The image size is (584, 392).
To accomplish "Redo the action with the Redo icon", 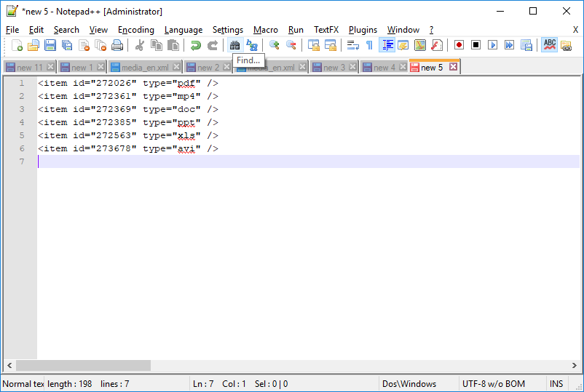I will pyautogui.click(x=213, y=45).
